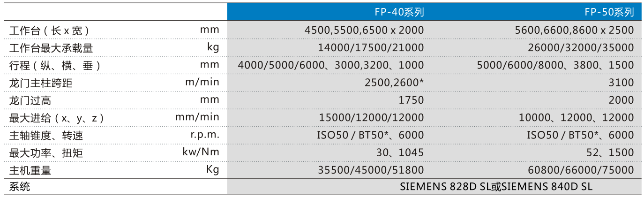Viewport: 644px width, 198px height.
Task: Click the 4500,5500,6500 x 2000 cell
Action: (364, 30)
